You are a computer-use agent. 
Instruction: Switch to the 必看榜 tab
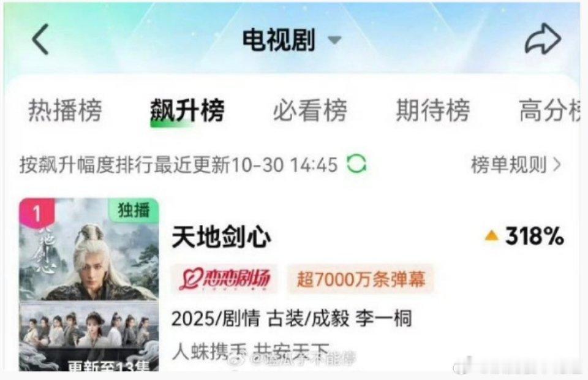pos(310,110)
